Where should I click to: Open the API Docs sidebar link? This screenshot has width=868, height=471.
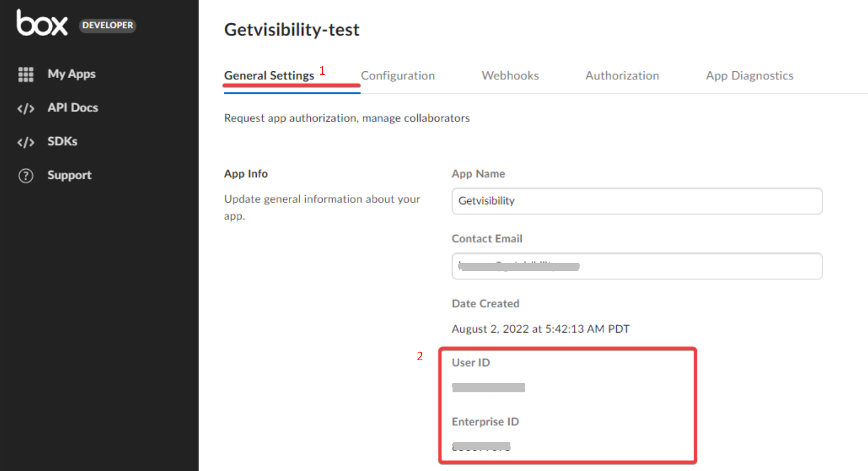pos(73,108)
